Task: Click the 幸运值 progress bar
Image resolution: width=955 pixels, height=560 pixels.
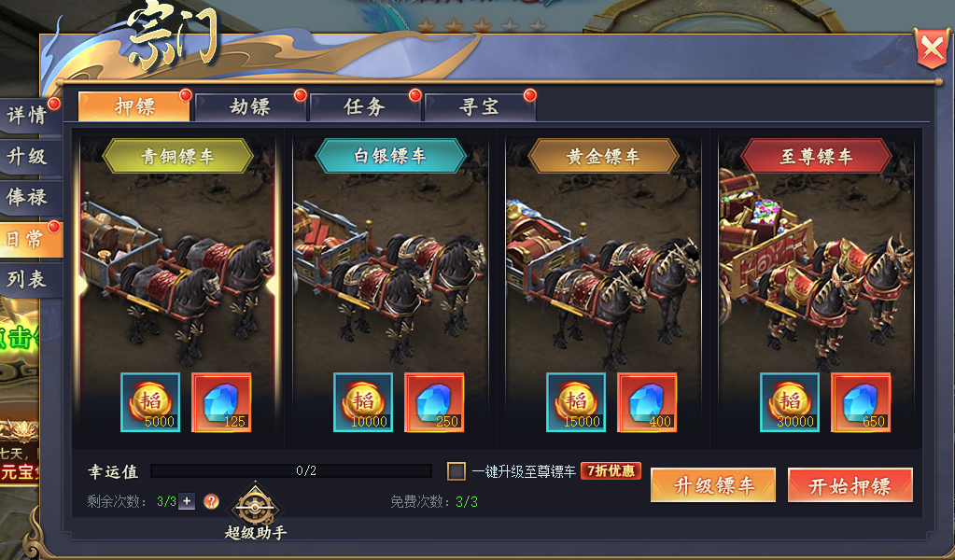Action: [291, 471]
